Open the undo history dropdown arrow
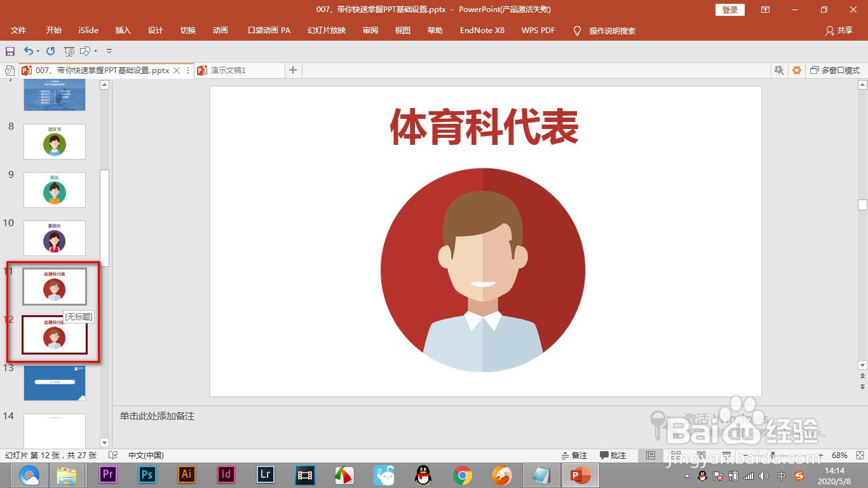 click(37, 51)
